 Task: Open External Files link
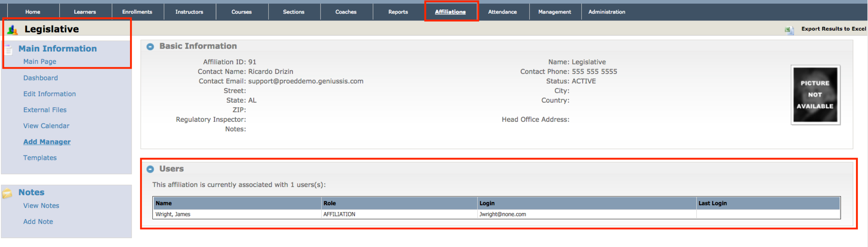point(45,110)
